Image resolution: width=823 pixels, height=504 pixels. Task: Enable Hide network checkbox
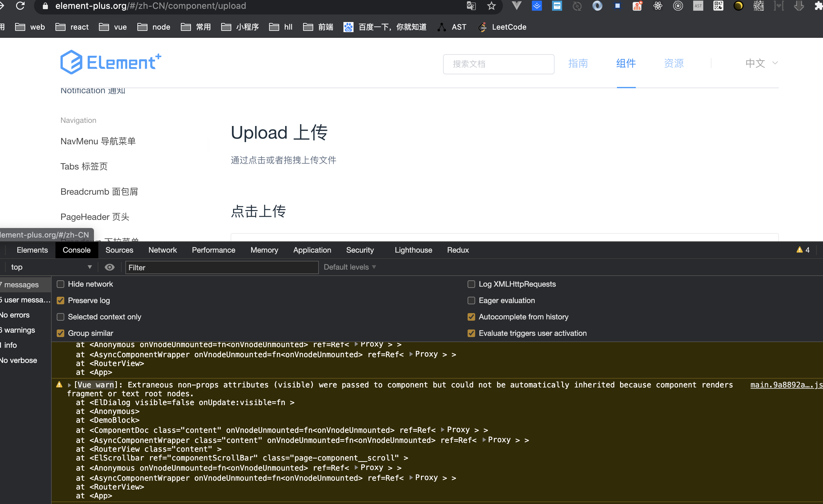pyautogui.click(x=60, y=284)
